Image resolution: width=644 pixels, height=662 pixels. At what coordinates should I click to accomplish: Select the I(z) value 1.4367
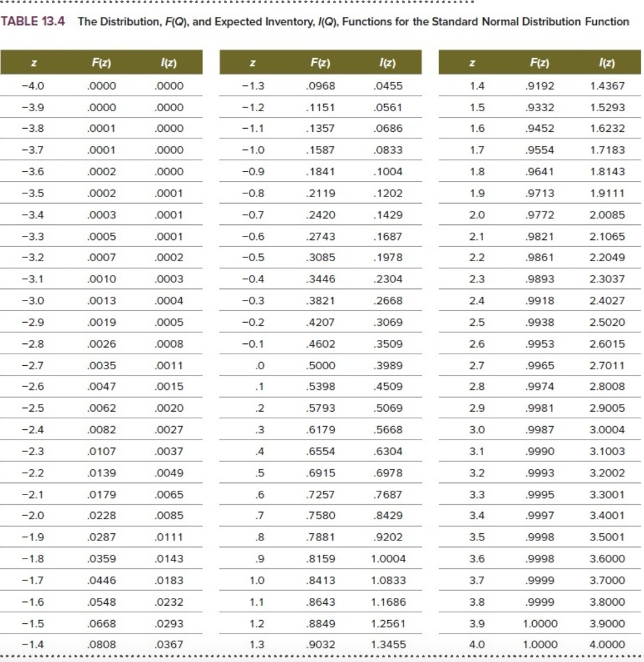click(x=607, y=86)
